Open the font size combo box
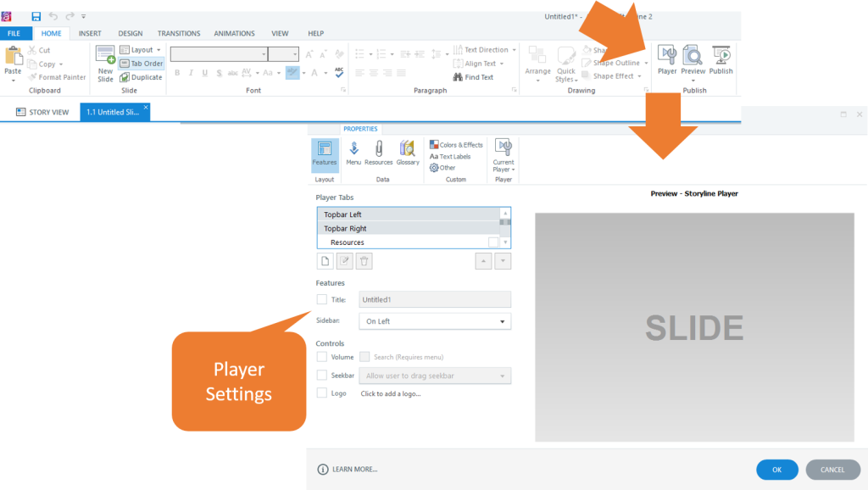868x490 pixels. [283, 53]
